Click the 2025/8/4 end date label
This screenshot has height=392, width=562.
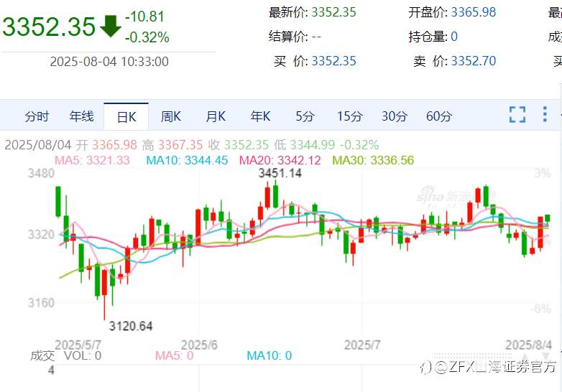[528, 345]
